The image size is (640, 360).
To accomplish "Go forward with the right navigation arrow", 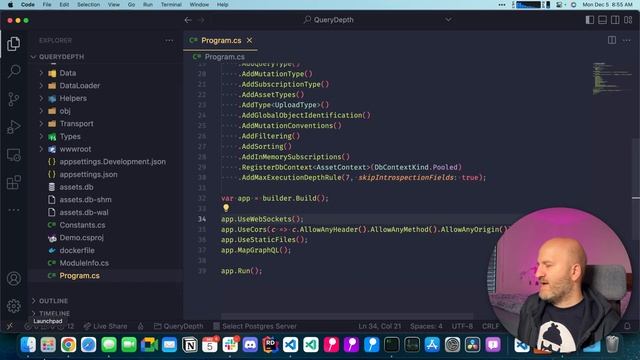I will pos(201,20).
